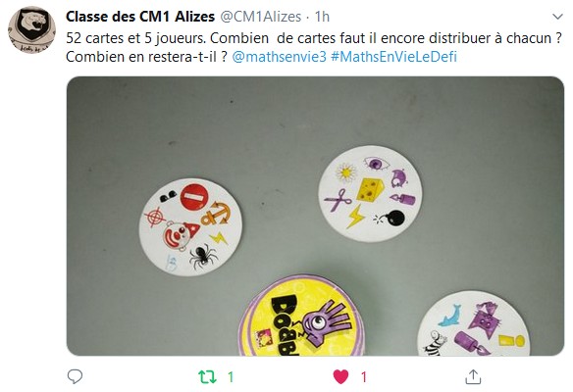Image resolution: width=573 pixels, height=392 pixels.
Task: Follow the @mathsenvie3 mention link
Action: tap(280, 57)
